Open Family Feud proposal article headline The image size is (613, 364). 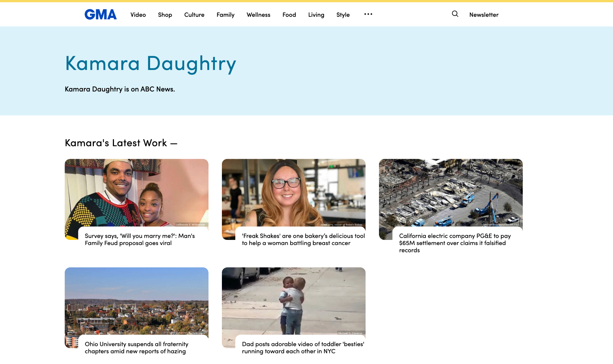[140, 239]
